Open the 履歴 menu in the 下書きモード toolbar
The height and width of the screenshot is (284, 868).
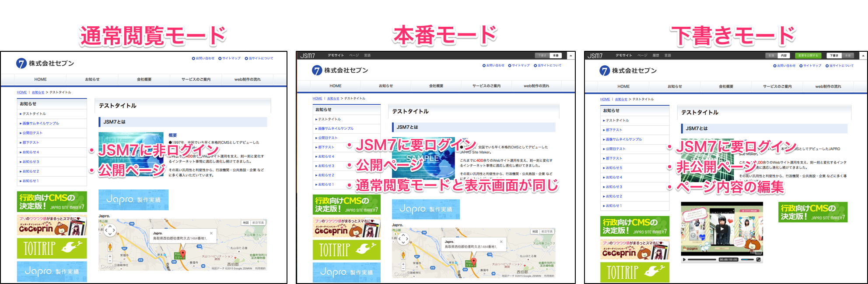[656, 56]
